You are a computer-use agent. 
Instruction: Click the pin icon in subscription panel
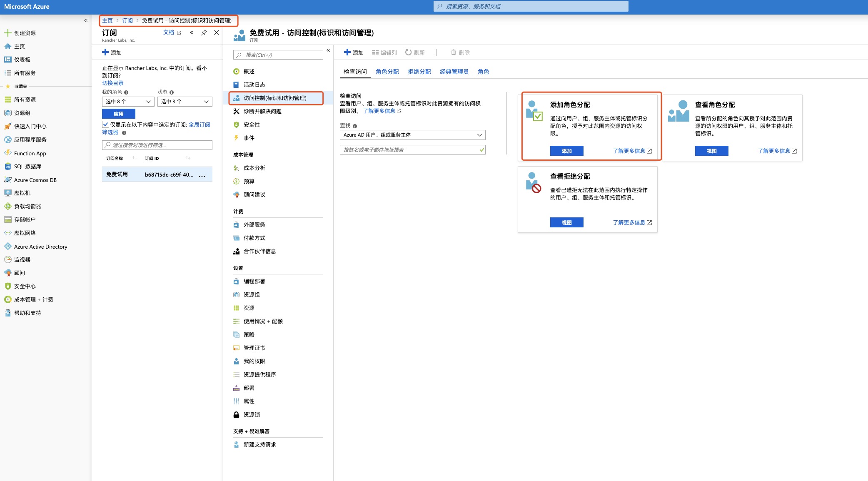pos(204,32)
